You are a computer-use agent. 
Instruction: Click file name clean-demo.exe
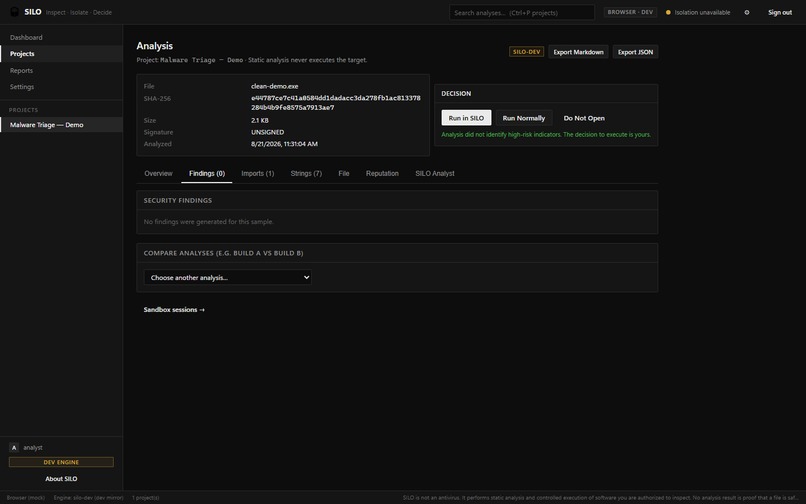click(274, 86)
